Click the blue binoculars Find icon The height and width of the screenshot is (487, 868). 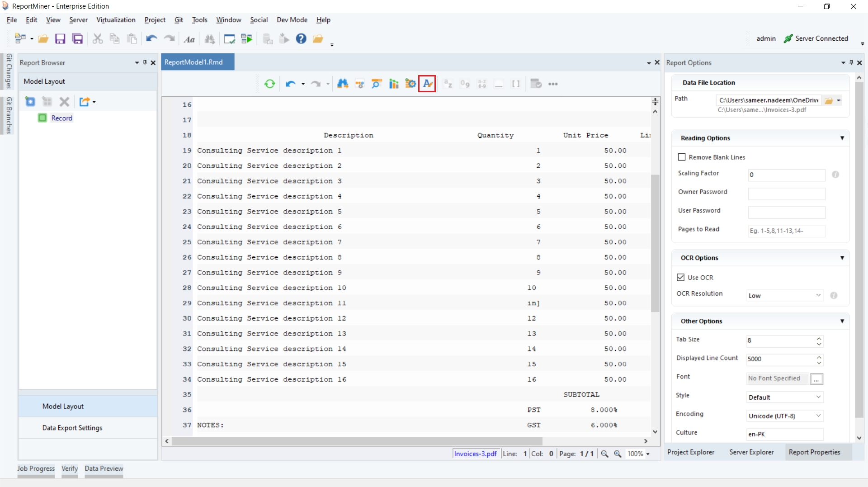pyautogui.click(x=343, y=84)
